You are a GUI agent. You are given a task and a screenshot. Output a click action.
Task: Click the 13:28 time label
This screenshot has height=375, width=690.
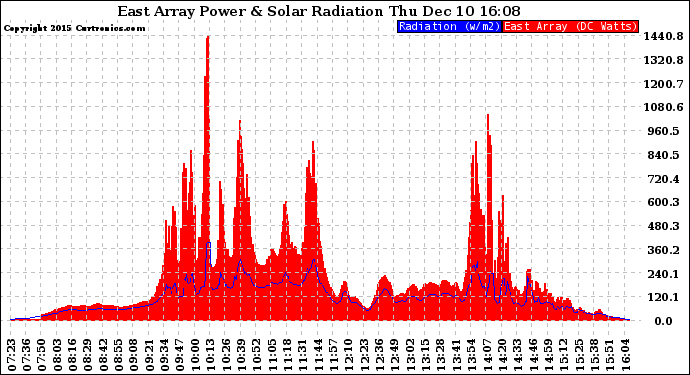tap(440, 355)
